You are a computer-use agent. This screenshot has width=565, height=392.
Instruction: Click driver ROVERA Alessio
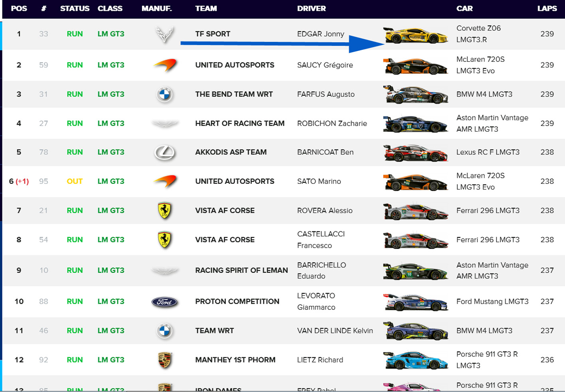(325, 211)
